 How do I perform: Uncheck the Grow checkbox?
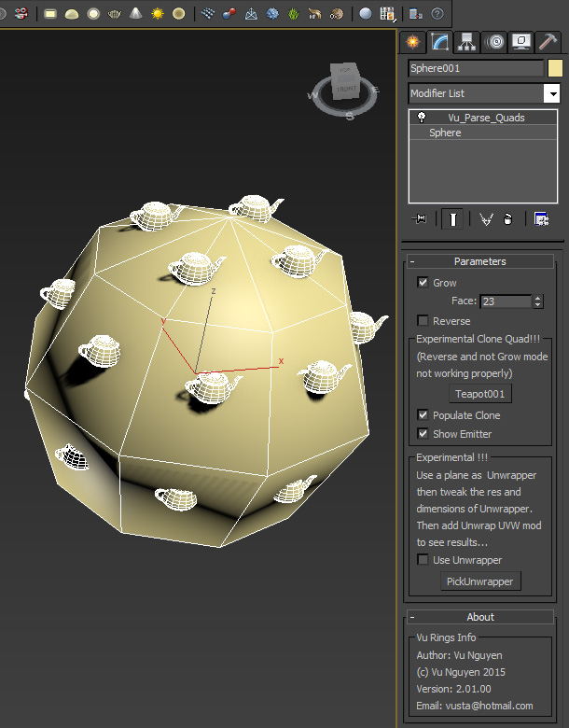click(423, 283)
